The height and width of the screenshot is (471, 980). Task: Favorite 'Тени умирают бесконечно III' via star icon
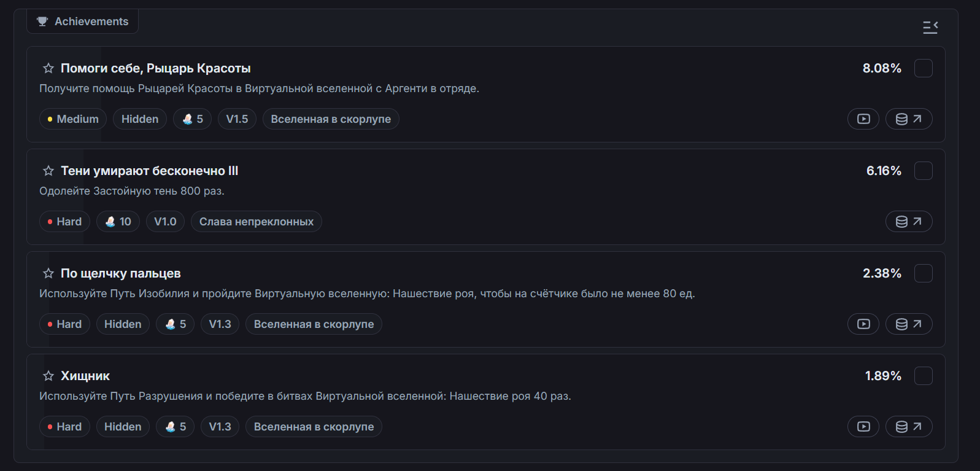click(48, 171)
